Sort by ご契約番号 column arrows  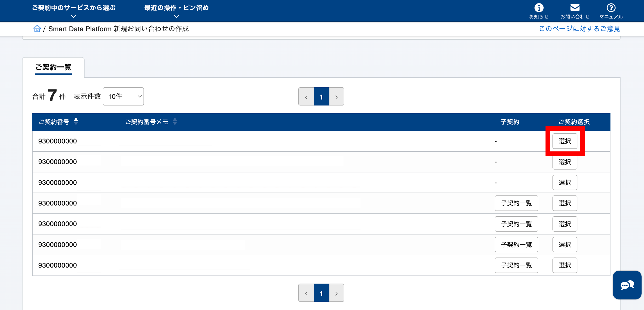(76, 121)
